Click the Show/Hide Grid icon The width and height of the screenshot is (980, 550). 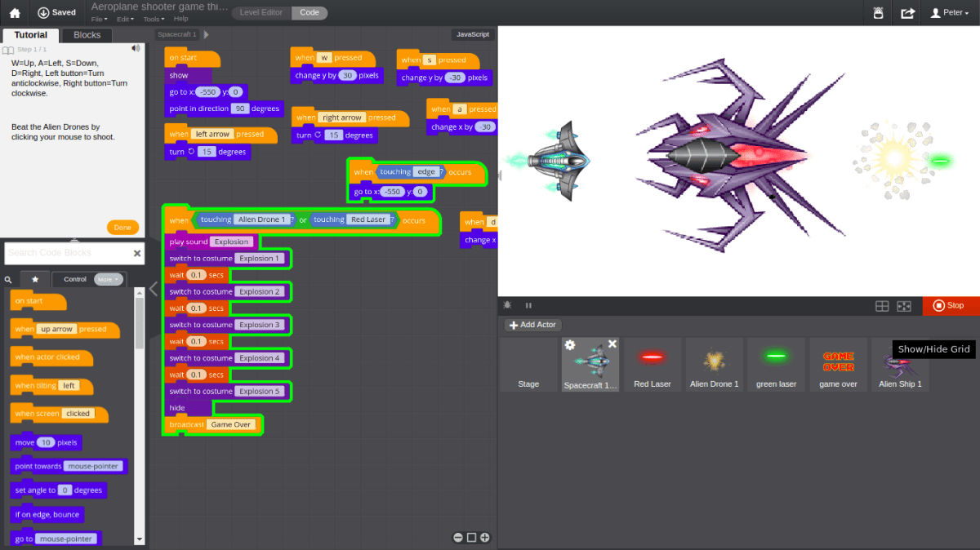point(882,306)
